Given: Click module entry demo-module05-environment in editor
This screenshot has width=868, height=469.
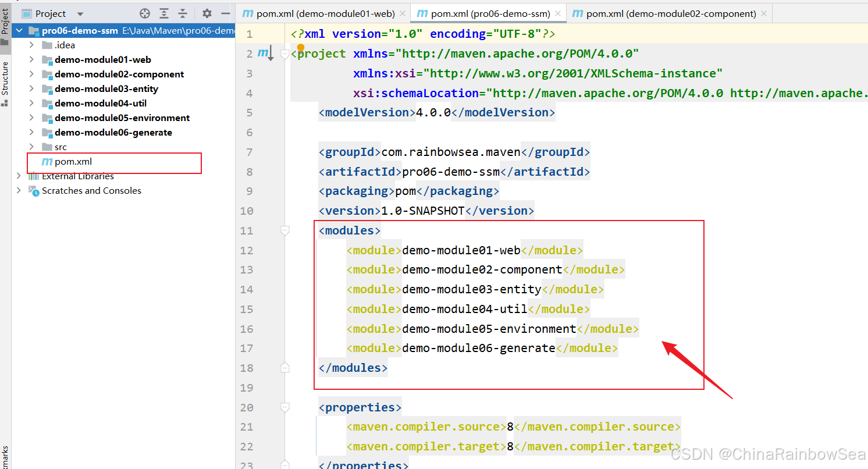Looking at the screenshot, I should tap(489, 329).
